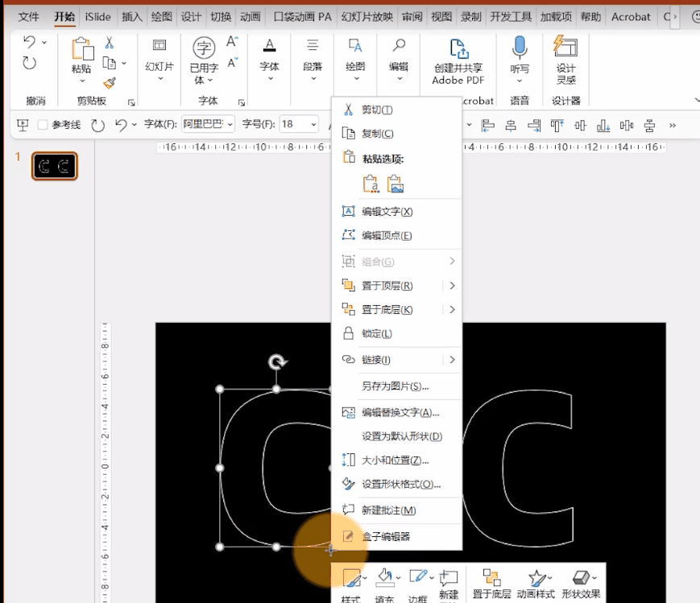Click the distribute vertically icon
The height and width of the screenshot is (603, 700).
tap(649, 126)
